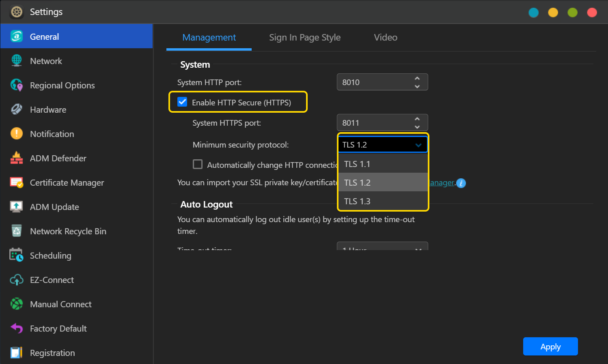Image resolution: width=608 pixels, height=364 pixels.
Task: Click the System HTTPS port field 8011
Action: pyautogui.click(x=382, y=122)
